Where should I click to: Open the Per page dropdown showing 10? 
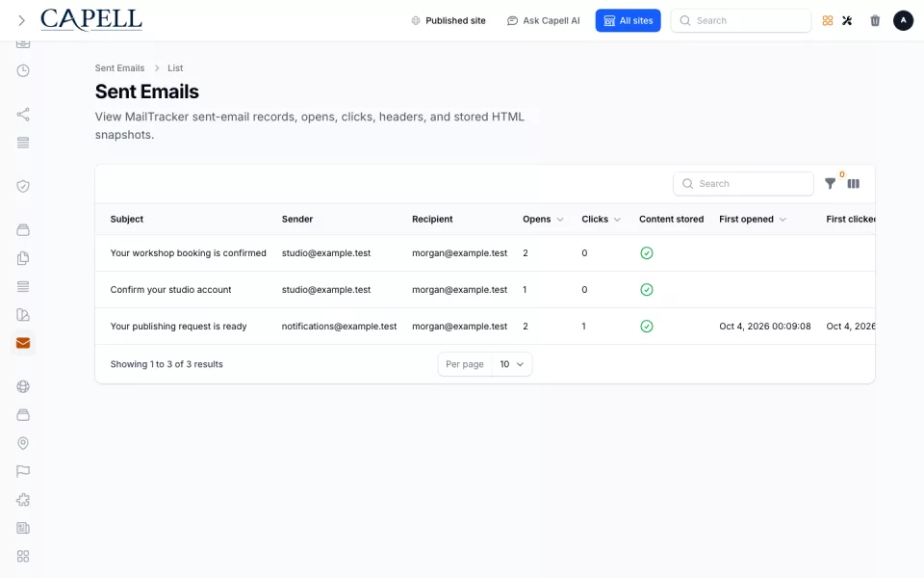pos(511,364)
